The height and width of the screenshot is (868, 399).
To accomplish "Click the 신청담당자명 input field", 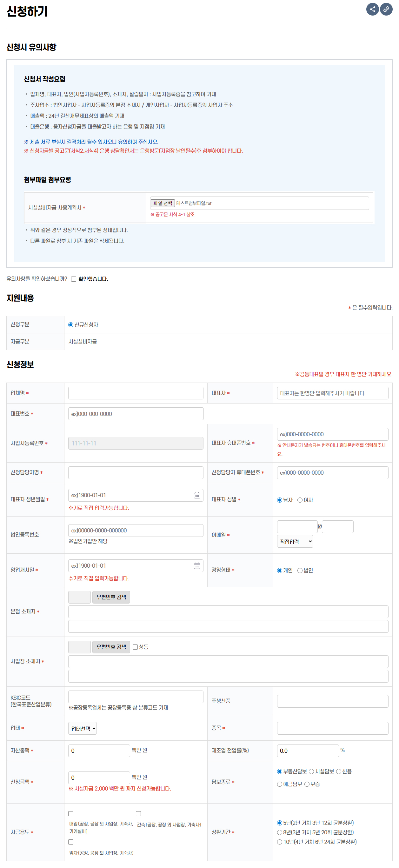I will [136, 472].
